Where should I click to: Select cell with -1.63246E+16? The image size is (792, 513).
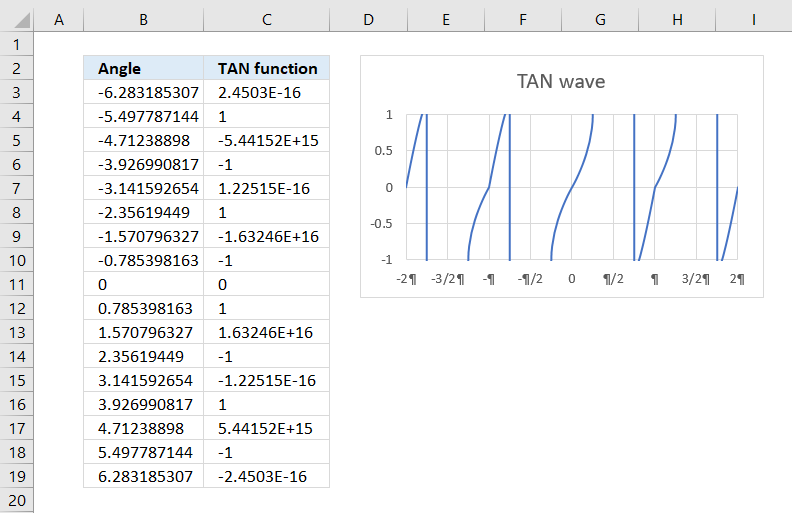click(267, 236)
